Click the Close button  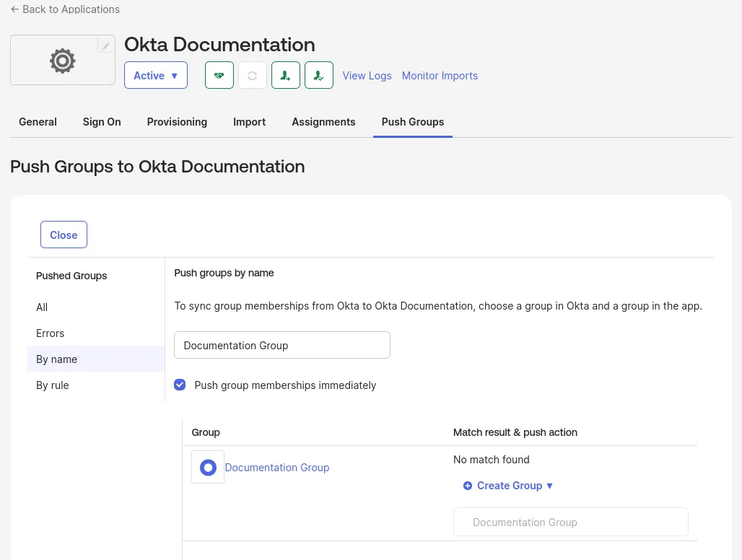click(64, 235)
